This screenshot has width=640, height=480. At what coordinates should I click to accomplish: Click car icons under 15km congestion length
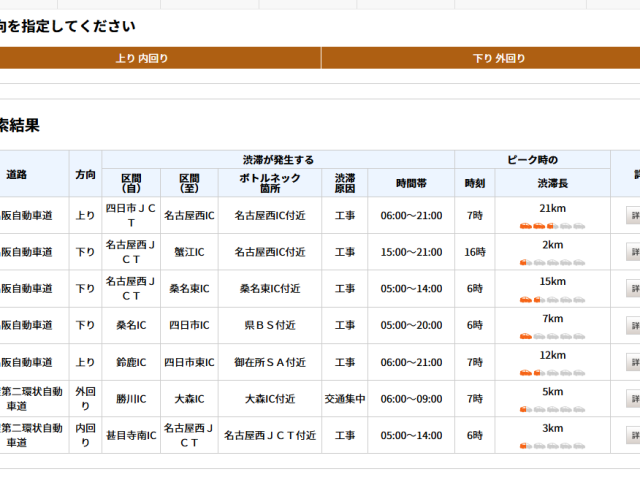click(552, 299)
